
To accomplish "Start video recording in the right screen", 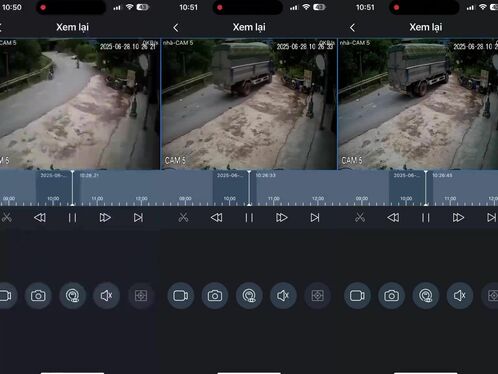I will pyautogui.click(x=357, y=296).
